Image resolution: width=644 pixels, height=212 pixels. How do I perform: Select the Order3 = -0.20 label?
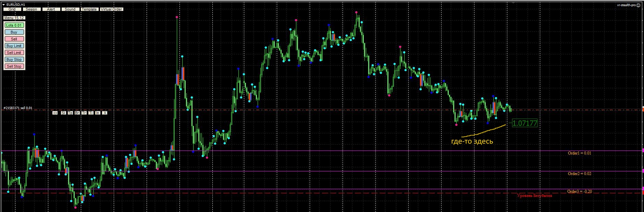pos(580,191)
